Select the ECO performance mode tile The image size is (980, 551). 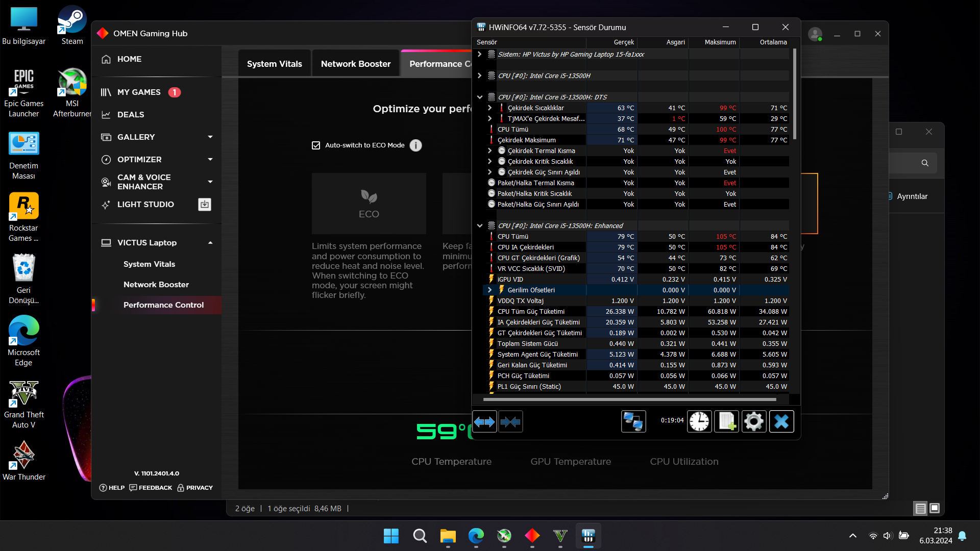[369, 204]
